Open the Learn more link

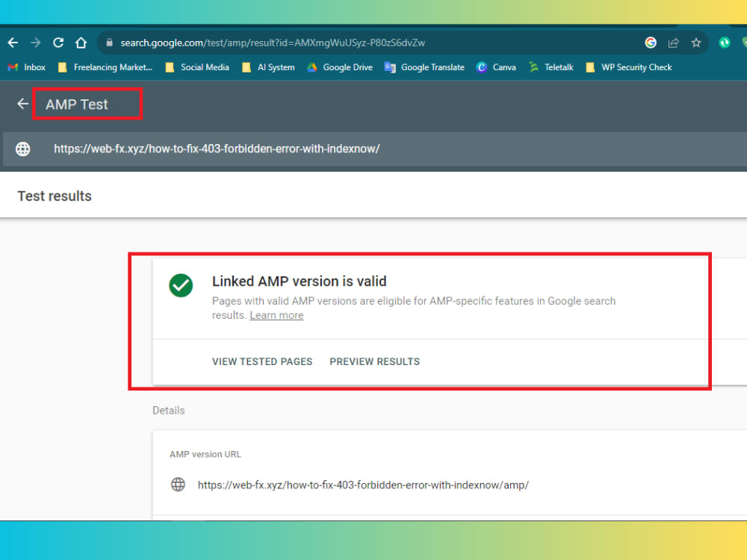click(276, 315)
